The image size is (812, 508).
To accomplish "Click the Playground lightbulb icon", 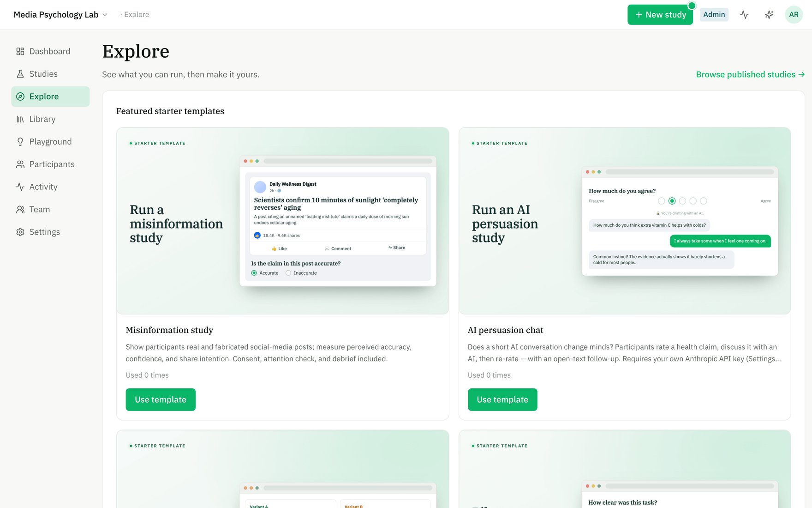I will click(x=20, y=142).
